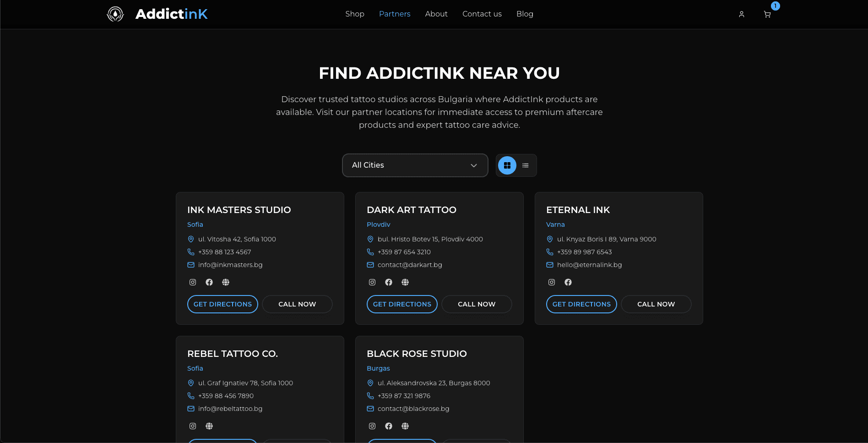The image size is (868, 443).
Task: Click the AddictInk brand name
Action: [172, 14]
